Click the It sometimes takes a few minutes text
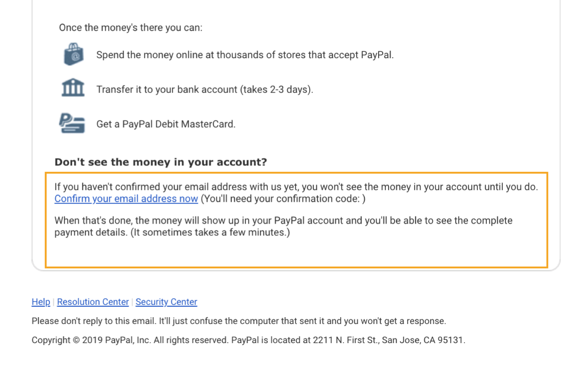 210,232
